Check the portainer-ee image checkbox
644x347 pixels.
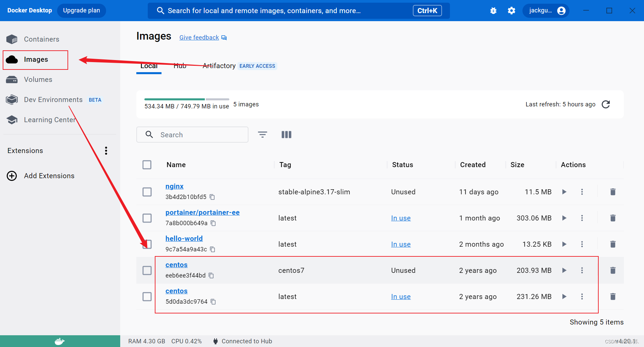point(147,218)
